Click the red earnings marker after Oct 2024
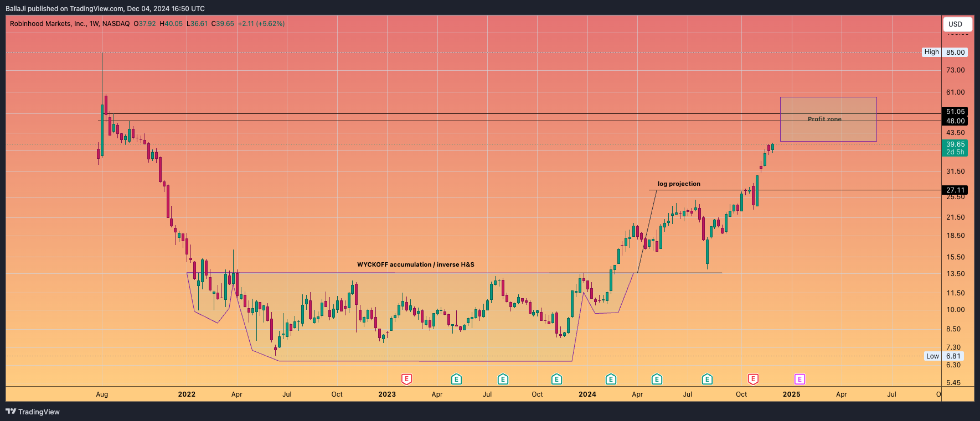 coord(753,379)
